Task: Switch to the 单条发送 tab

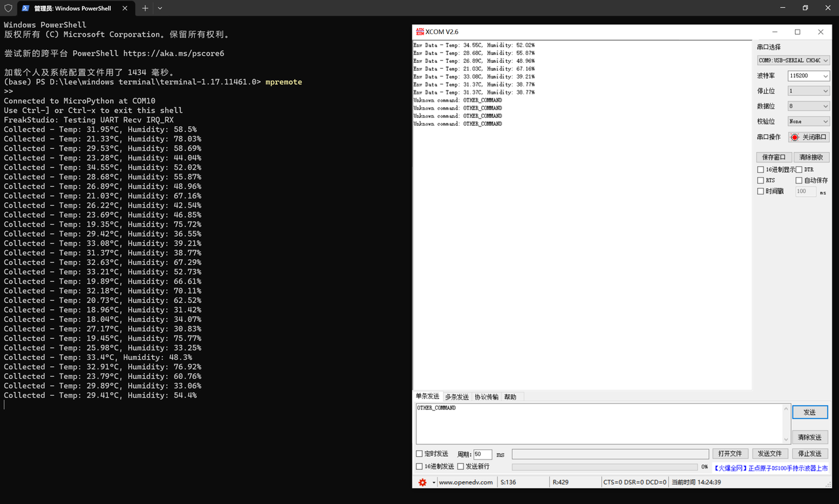Action: coord(427,397)
